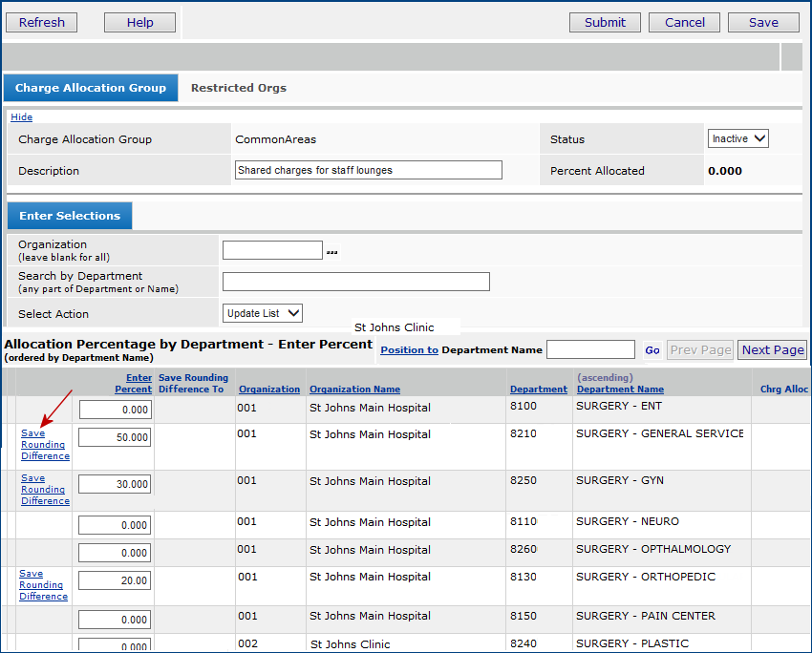Screen dimensions: 812x653
Task: Focus the Search by Department input
Action: pyautogui.click(x=355, y=282)
